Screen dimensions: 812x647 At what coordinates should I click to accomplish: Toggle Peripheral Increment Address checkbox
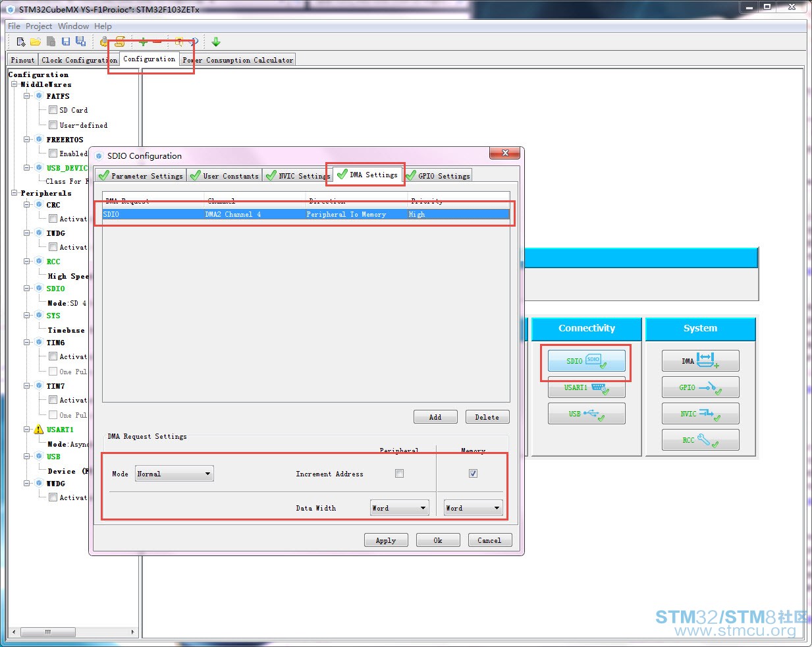(x=399, y=473)
